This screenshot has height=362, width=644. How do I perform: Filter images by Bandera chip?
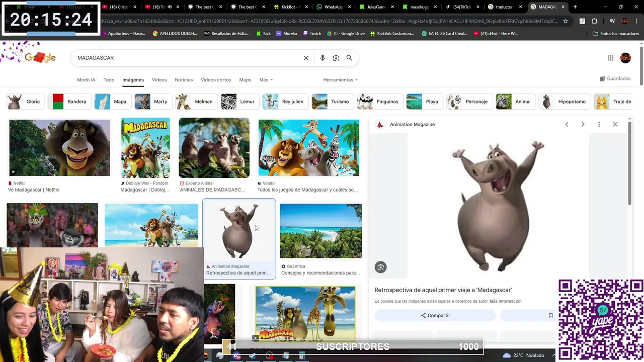pos(69,102)
